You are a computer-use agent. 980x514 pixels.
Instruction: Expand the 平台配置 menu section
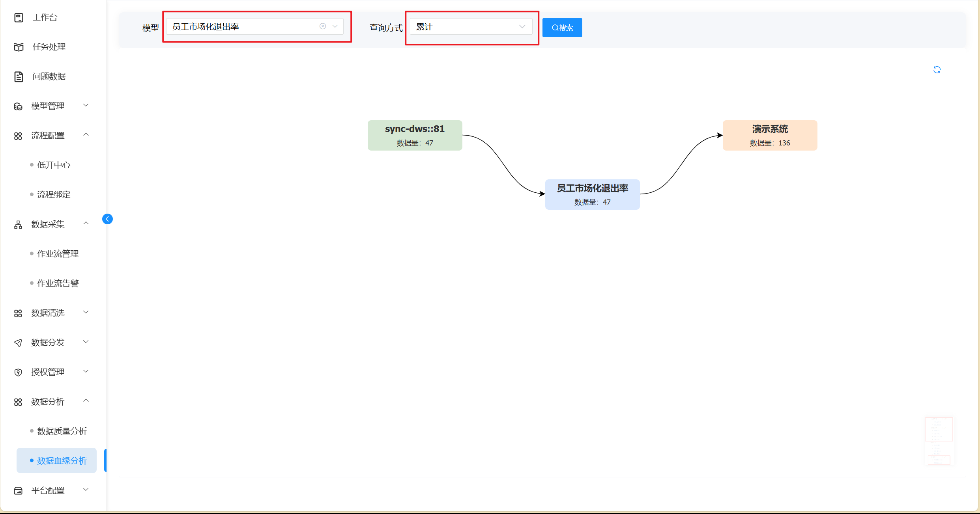[86, 490]
